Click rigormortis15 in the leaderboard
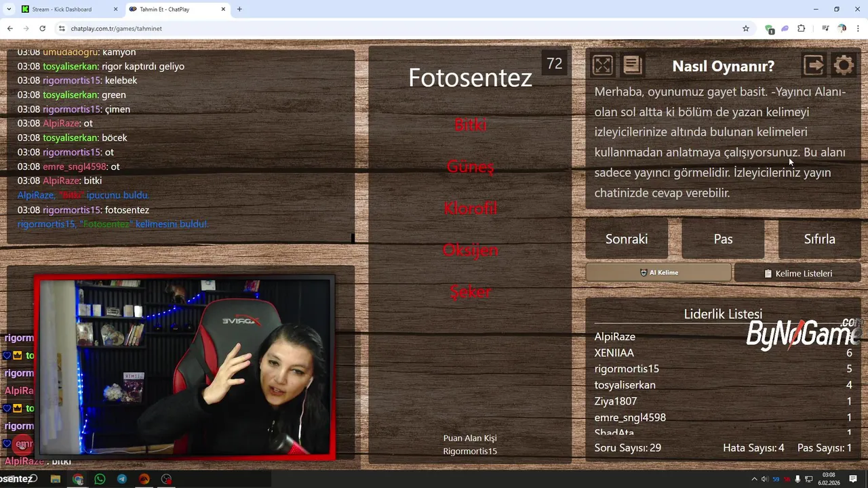 (627, 369)
